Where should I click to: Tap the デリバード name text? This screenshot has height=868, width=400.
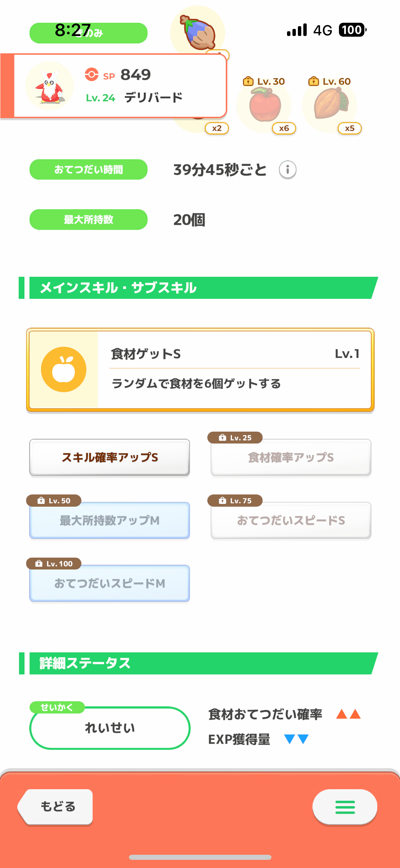click(x=153, y=98)
